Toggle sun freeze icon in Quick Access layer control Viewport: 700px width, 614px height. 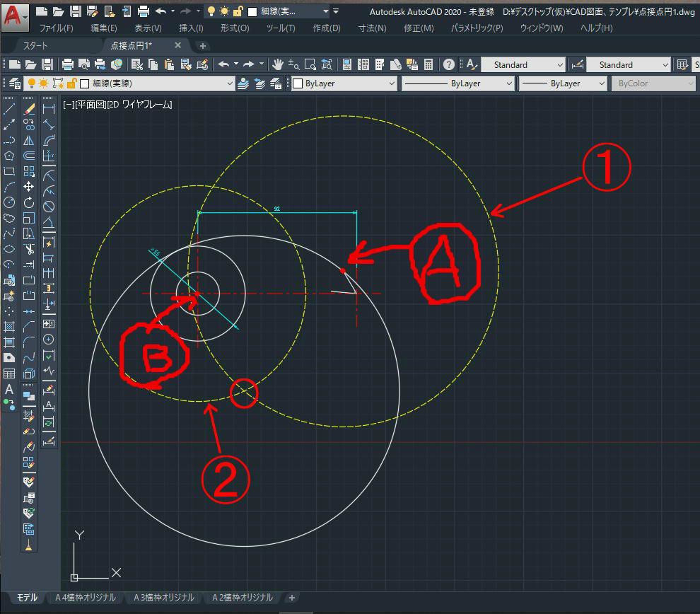coord(225,11)
